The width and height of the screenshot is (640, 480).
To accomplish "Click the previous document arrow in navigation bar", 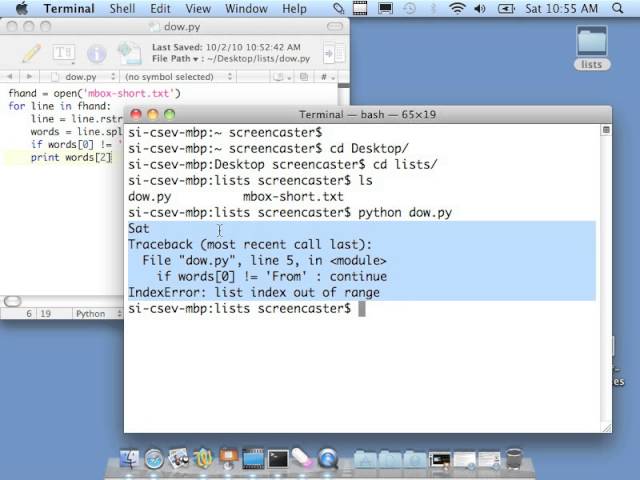I will (10, 76).
